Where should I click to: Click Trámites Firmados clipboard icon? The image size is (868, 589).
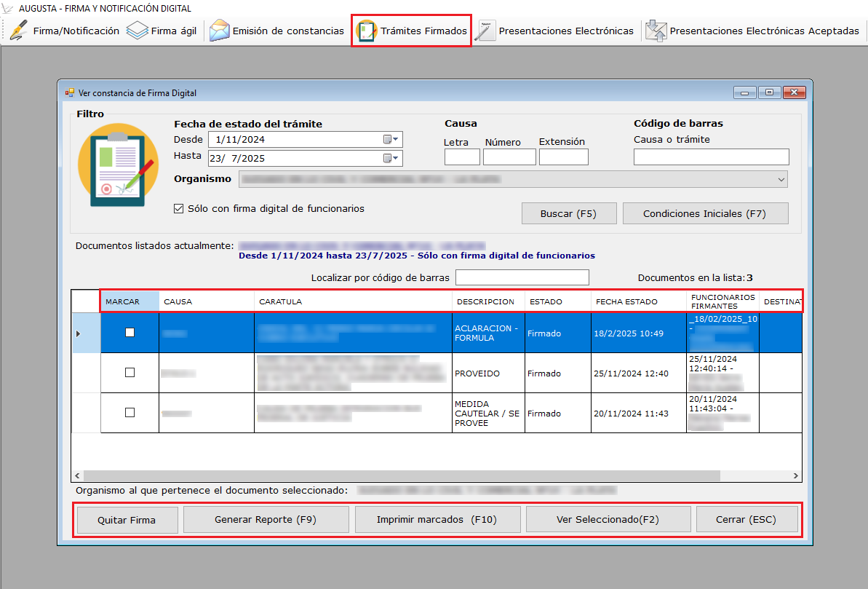click(367, 31)
